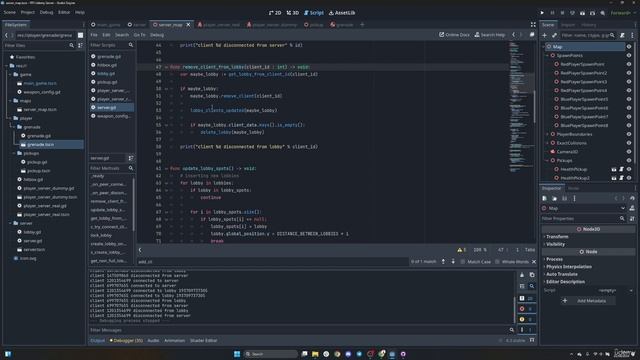Image resolution: width=640 pixels, height=360 pixels.
Task: Select server.gd in script list
Action: (112, 107)
